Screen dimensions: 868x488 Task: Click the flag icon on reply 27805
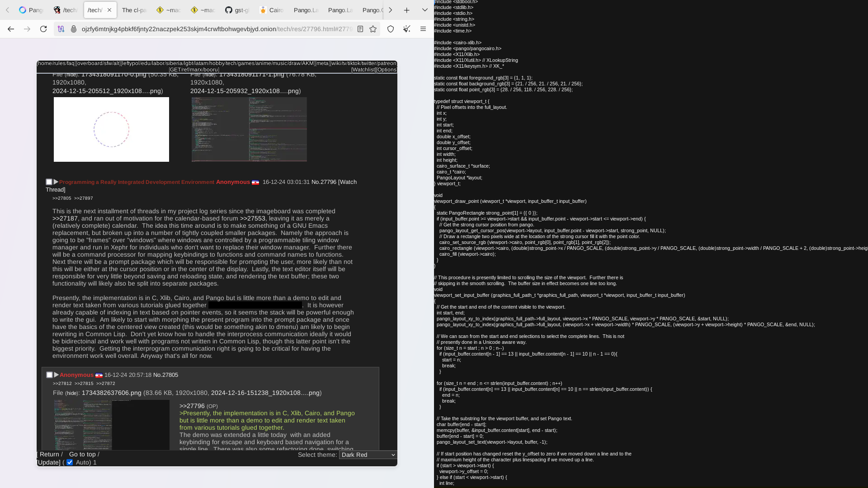point(99,375)
